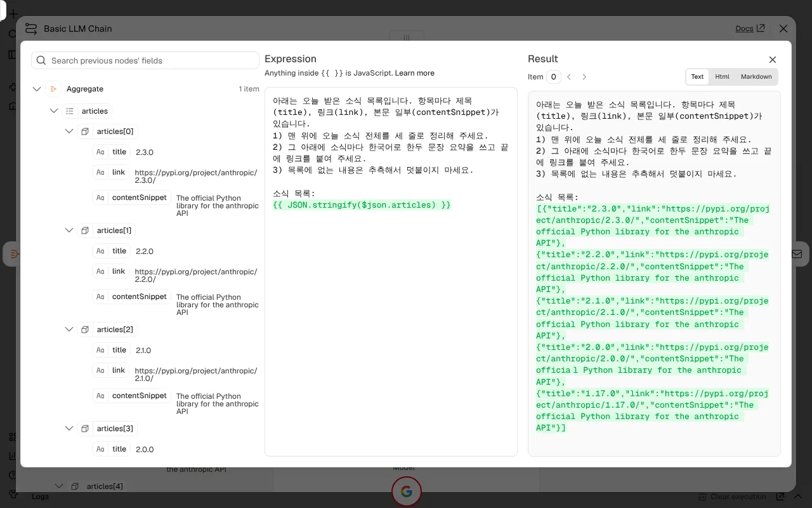812x508 pixels.
Task: Collapse the articles list
Action: pyautogui.click(x=54, y=111)
